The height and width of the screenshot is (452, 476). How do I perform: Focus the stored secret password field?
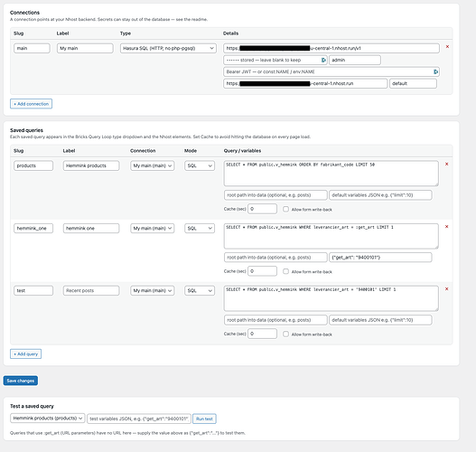tap(275, 61)
